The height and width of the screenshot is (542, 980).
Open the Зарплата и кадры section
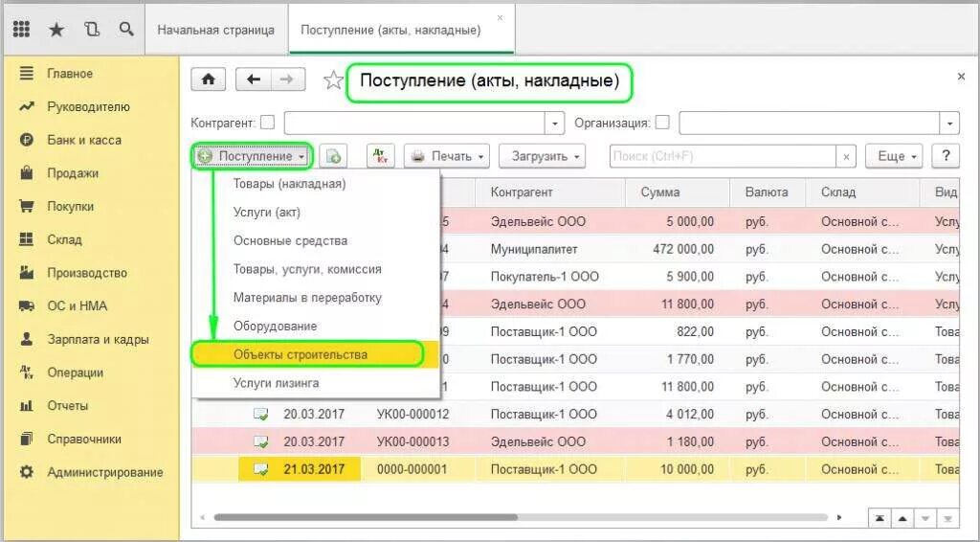pyautogui.click(x=99, y=339)
